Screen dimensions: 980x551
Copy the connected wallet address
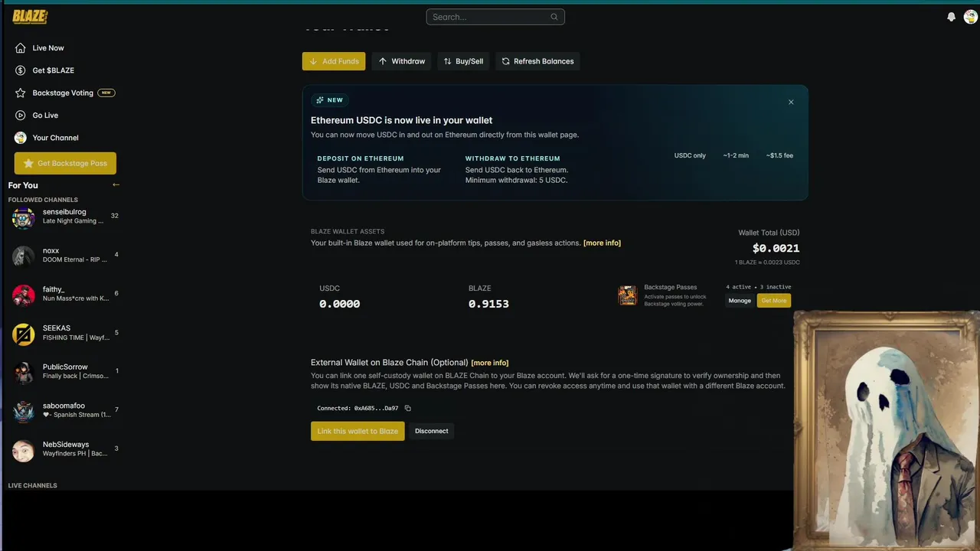(407, 408)
